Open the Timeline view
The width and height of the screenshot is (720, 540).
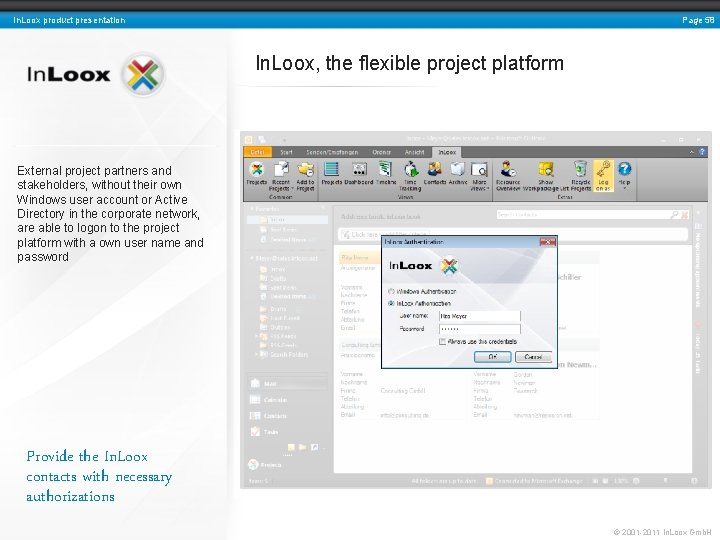coord(386,173)
